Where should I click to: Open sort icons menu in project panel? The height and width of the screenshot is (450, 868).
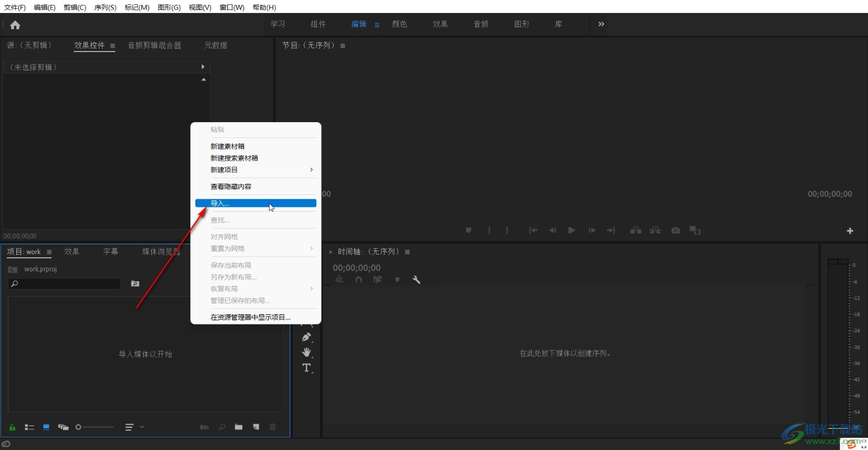(x=134, y=427)
